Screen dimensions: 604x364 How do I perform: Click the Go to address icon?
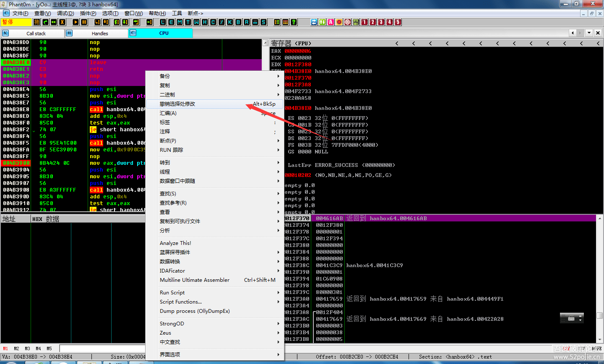149,22
